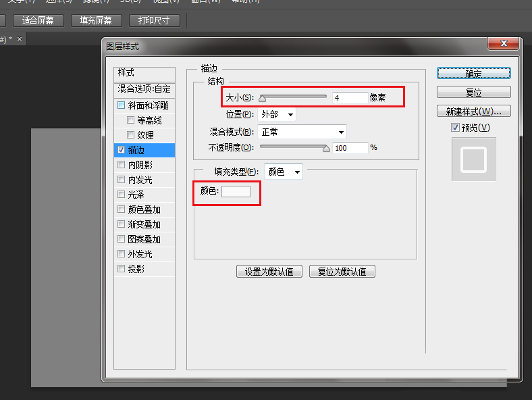Select the 描边 row label
The height and width of the screenshot is (400, 532).
pos(136,150)
